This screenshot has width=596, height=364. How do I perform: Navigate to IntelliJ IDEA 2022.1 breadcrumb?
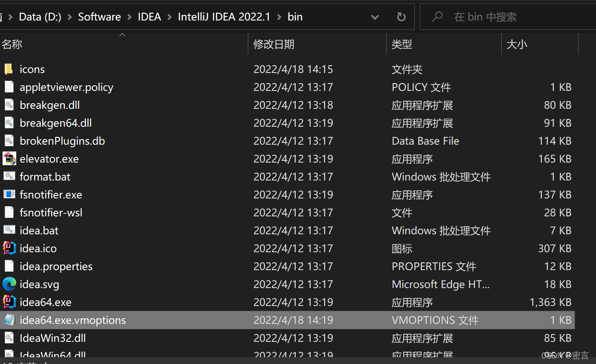(224, 17)
